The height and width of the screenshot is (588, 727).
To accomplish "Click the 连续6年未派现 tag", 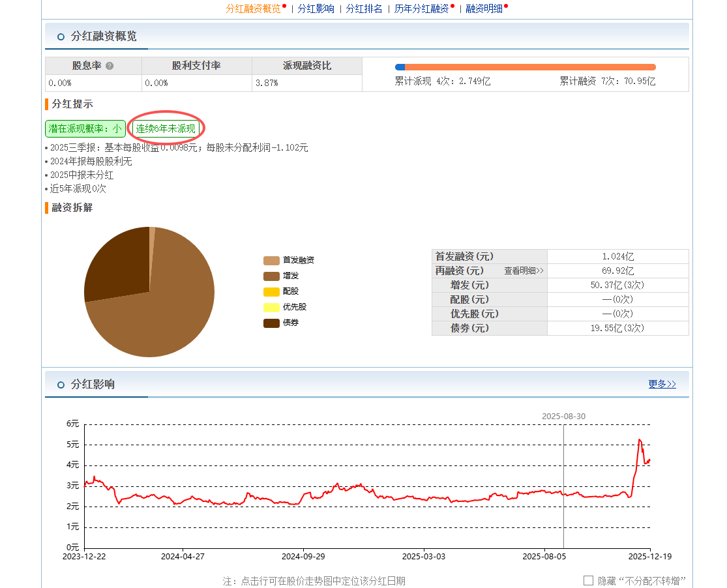I will click(166, 128).
